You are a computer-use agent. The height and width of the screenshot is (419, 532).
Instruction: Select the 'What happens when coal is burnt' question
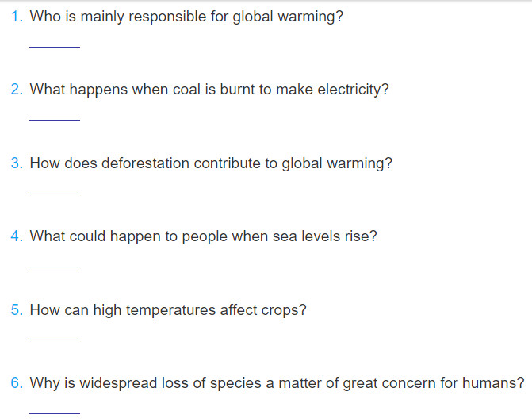point(209,90)
